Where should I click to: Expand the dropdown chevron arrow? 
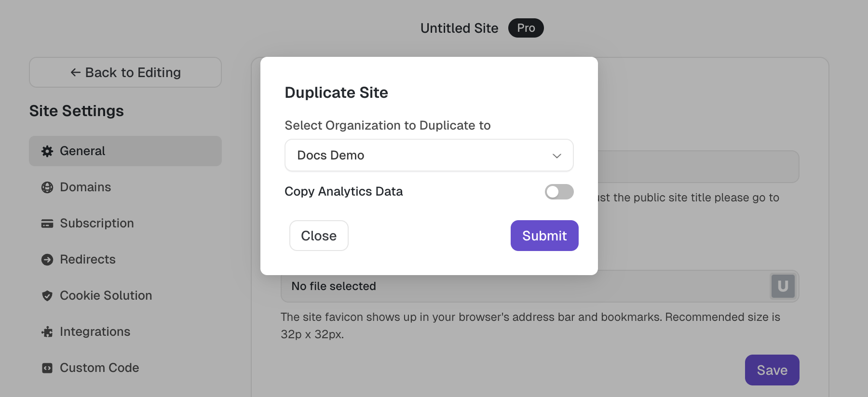pos(557,156)
